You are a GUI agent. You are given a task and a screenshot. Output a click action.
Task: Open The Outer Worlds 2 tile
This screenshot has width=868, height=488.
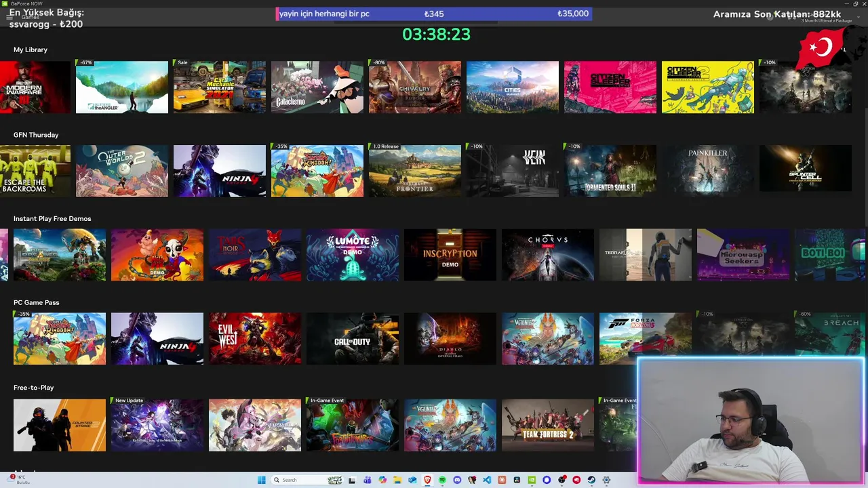point(122,171)
